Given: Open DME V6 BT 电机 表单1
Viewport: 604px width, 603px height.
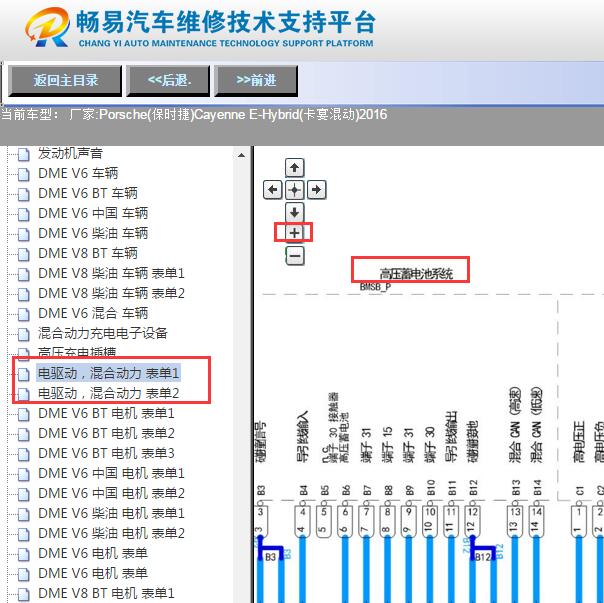Looking at the screenshot, I should point(106,413).
